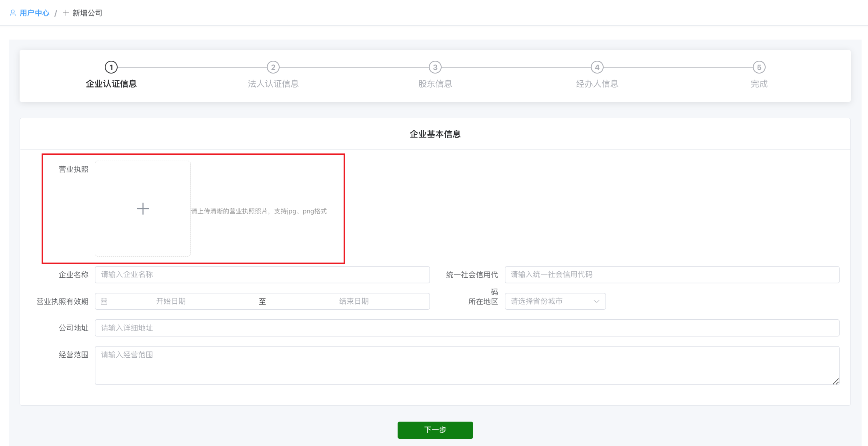The height and width of the screenshot is (446, 868).
Task: Click the 开始日期 start date field
Action: point(171,301)
